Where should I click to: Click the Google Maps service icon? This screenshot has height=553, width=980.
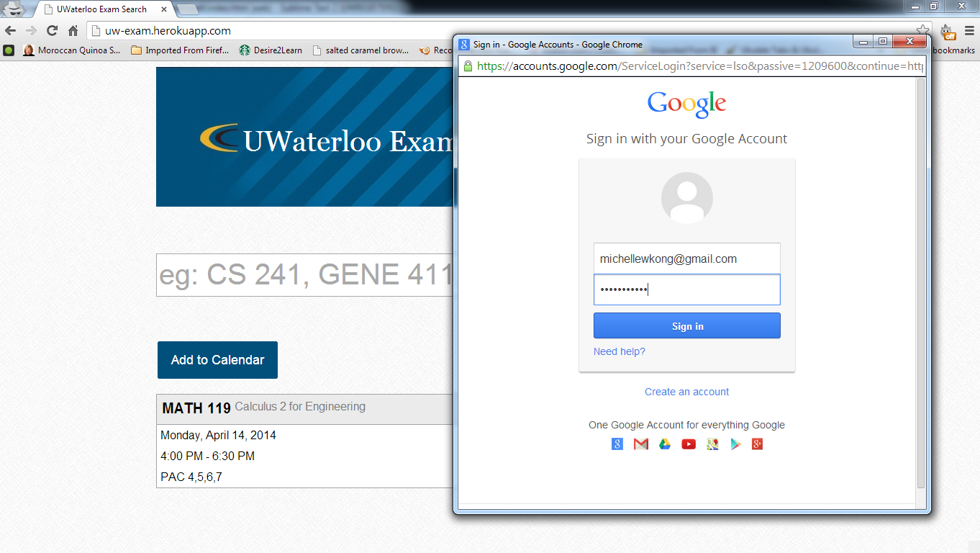click(712, 444)
